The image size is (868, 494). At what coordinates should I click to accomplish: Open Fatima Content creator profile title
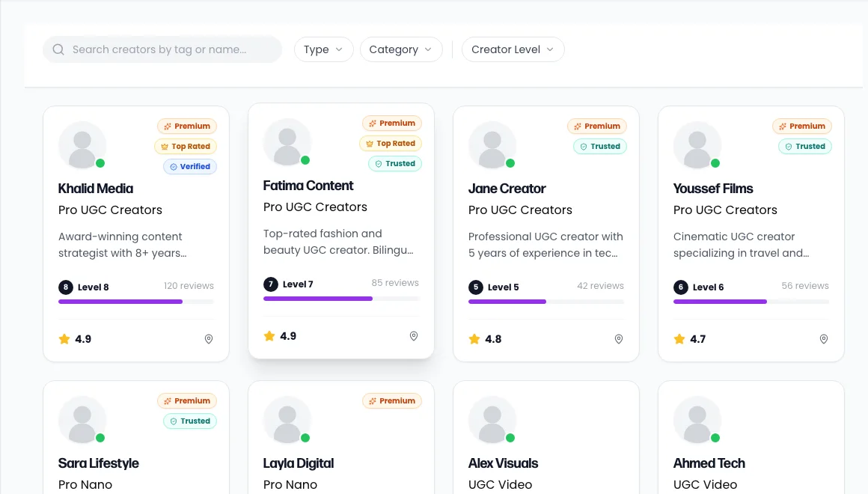tap(308, 186)
